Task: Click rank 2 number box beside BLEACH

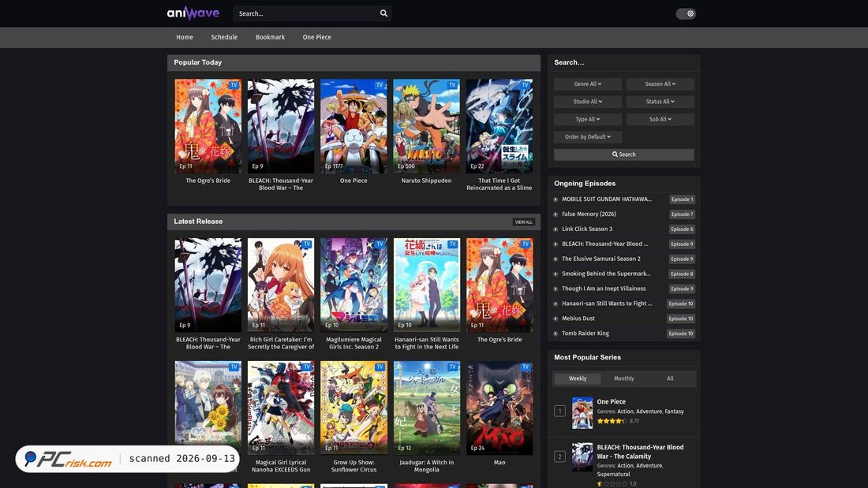Action: click(559, 456)
